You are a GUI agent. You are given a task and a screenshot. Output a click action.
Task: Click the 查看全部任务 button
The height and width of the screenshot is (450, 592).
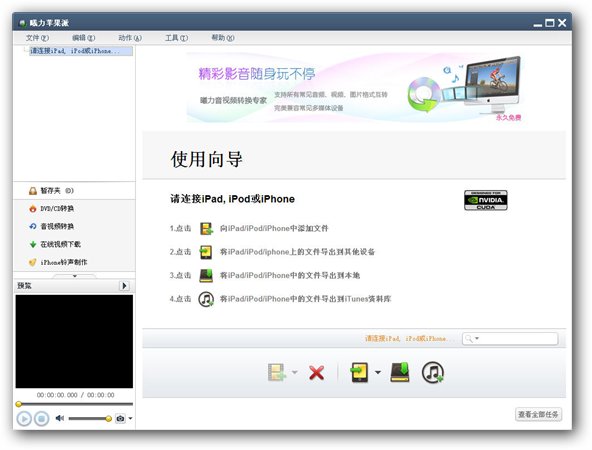538,415
